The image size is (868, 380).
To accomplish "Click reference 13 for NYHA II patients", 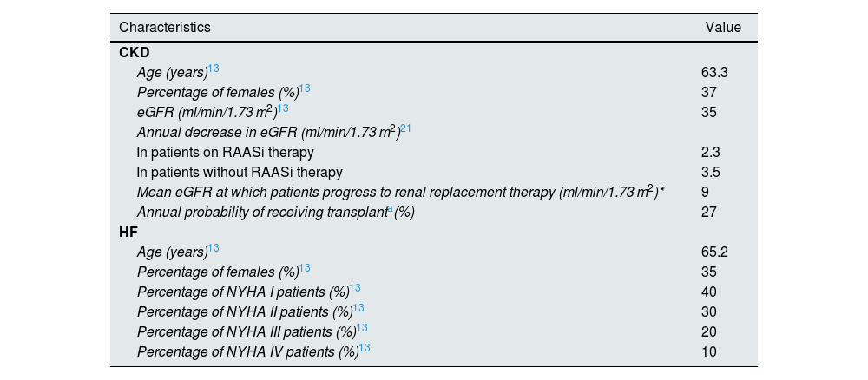I will point(358,309).
